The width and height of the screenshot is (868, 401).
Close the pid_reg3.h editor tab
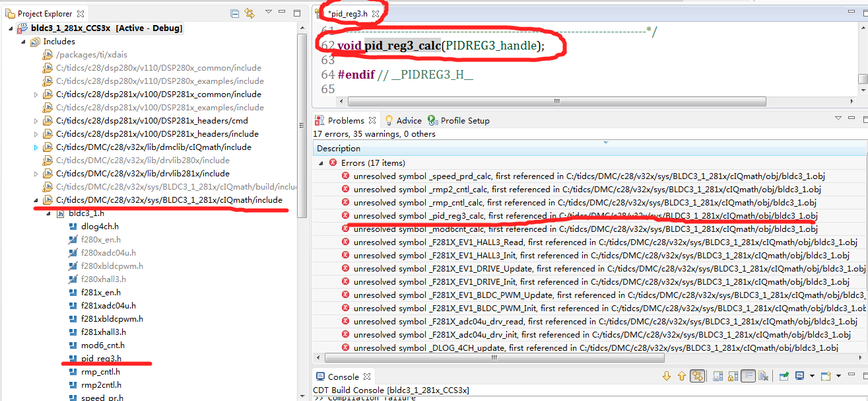pyautogui.click(x=374, y=13)
